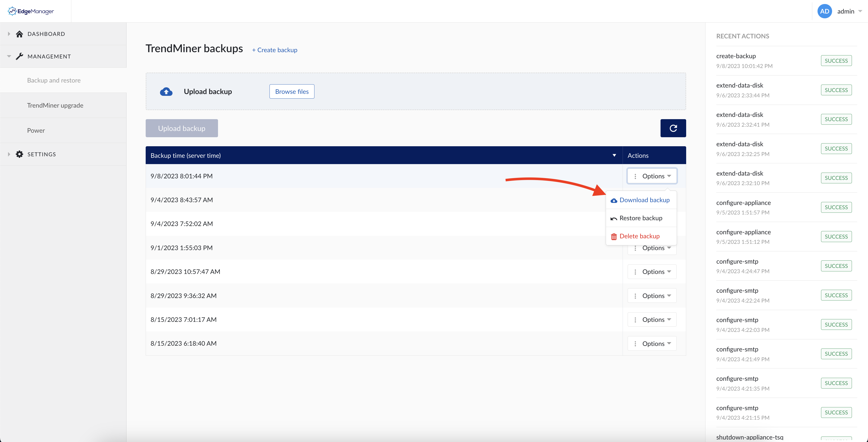Screen dimensions: 868x442
Task: Click the three-dot kebab icon on the open Options button
Action: [x=635, y=176]
